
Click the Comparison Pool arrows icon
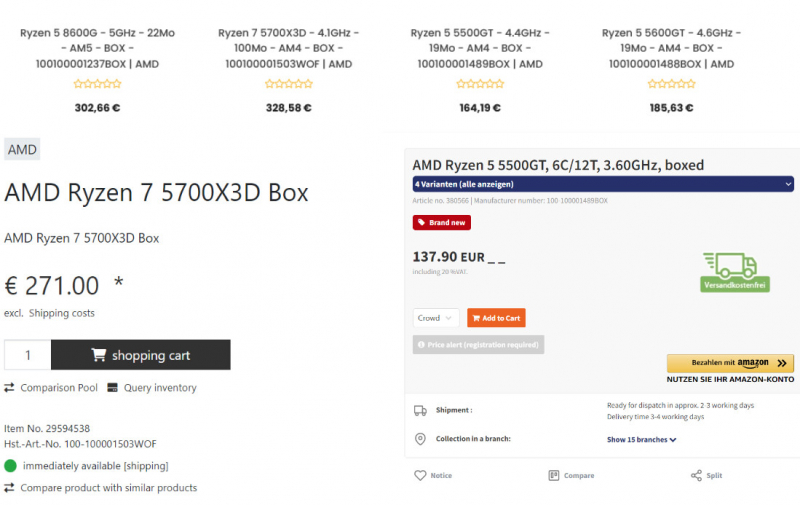[9, 388]
